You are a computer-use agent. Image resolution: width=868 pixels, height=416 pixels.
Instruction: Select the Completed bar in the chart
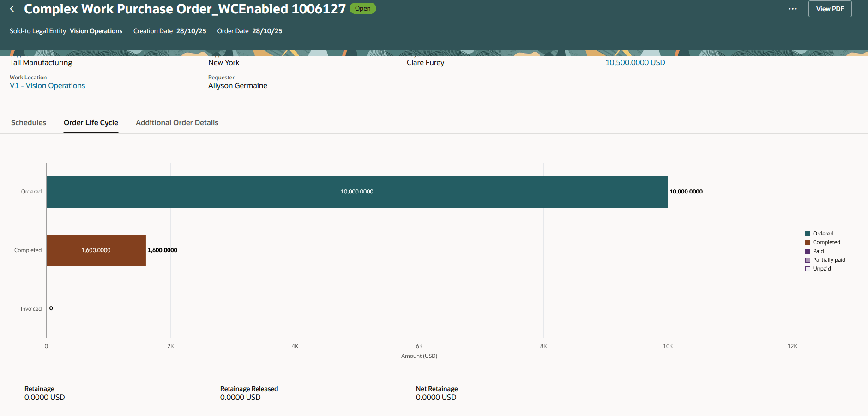coord(96,250)
